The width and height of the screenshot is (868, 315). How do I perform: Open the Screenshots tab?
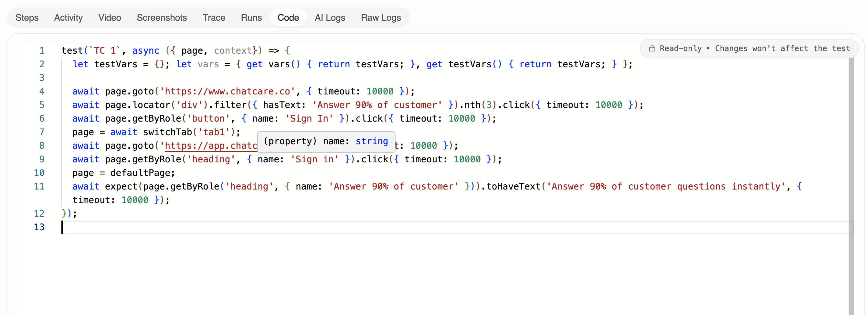tap(162, 17)
